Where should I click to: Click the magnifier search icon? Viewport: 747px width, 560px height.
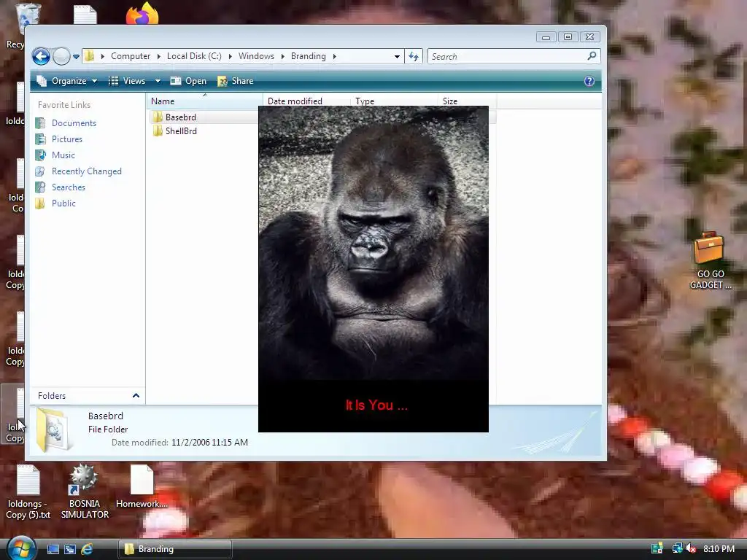coord(592,56)
